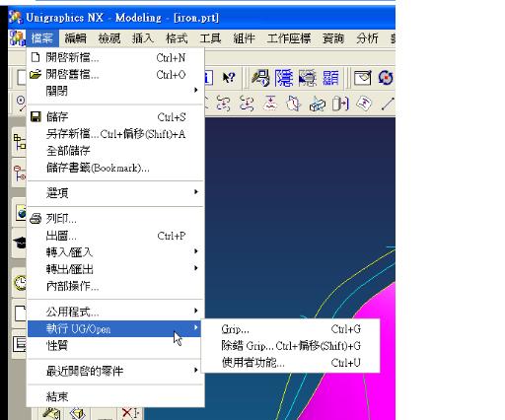Select 全部儲存 (Save All) item
Screen dimensions: 505x420
point(115,151)
